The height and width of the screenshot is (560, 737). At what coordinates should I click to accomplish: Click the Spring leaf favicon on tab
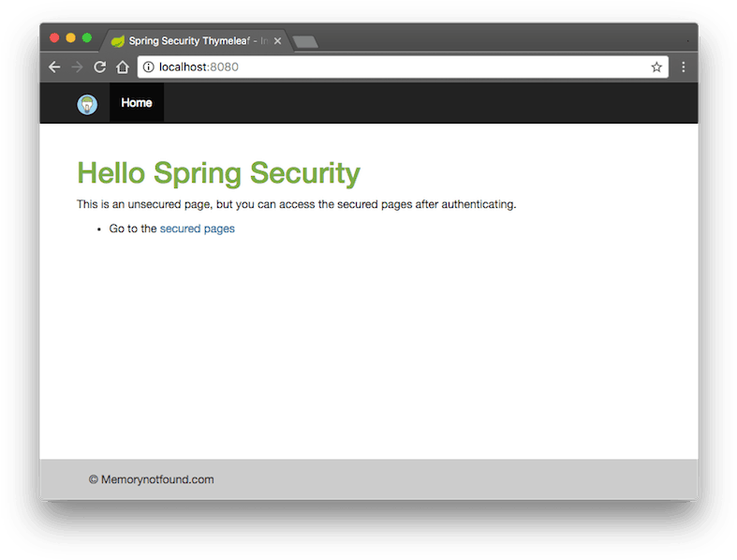click(x=117, y=41)
